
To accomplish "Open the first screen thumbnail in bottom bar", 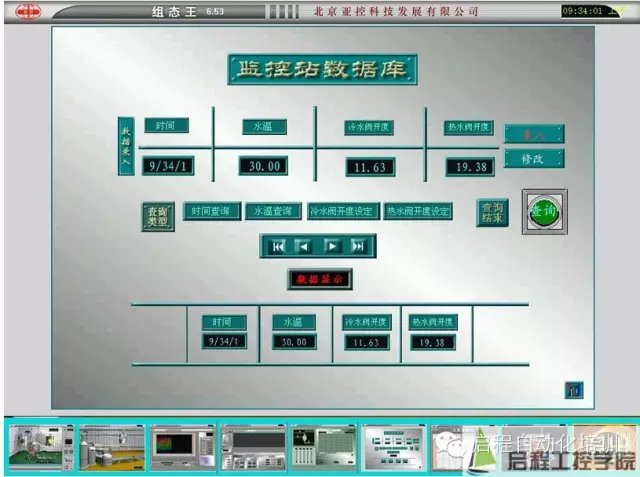I will click(x=41, y=447).
